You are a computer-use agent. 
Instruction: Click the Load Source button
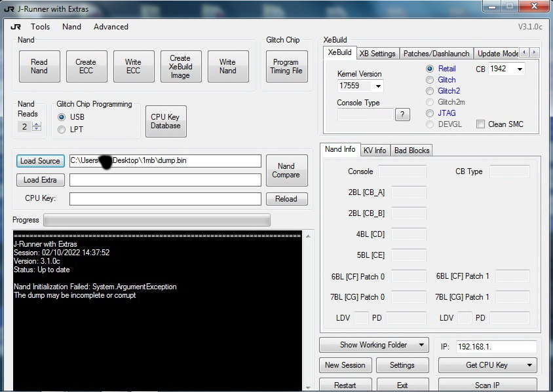(40, 161)
